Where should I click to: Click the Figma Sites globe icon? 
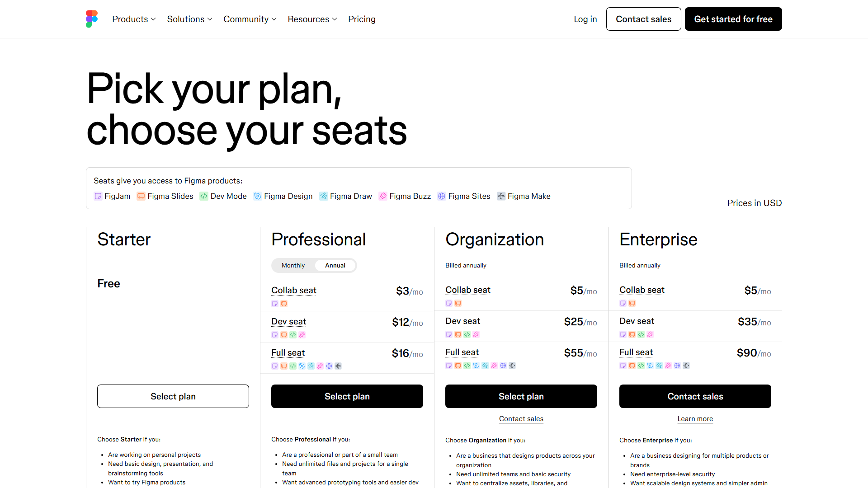pyautogui.click(x=442, y=196)
